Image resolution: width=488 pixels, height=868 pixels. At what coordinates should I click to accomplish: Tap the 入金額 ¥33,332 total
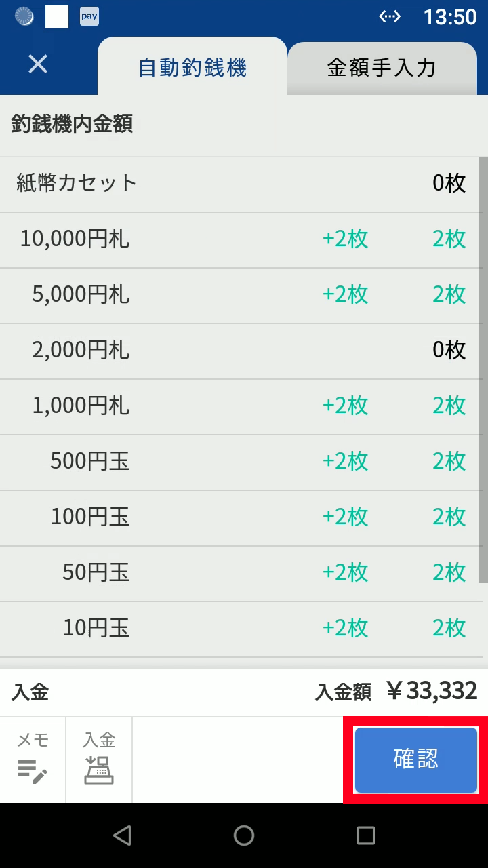click(x=396, y=692)
